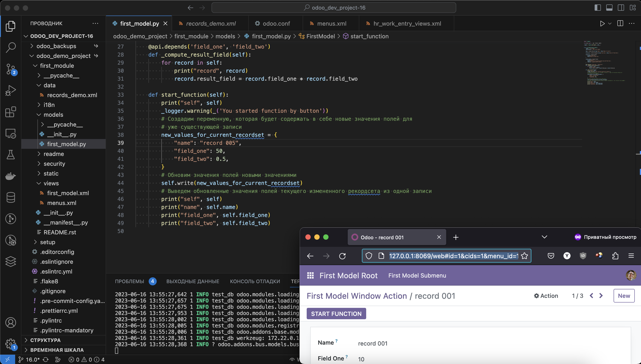This screenshot has height=364, width=641.
Task: Open the Extensions view
Action: (x=10, y=112)
